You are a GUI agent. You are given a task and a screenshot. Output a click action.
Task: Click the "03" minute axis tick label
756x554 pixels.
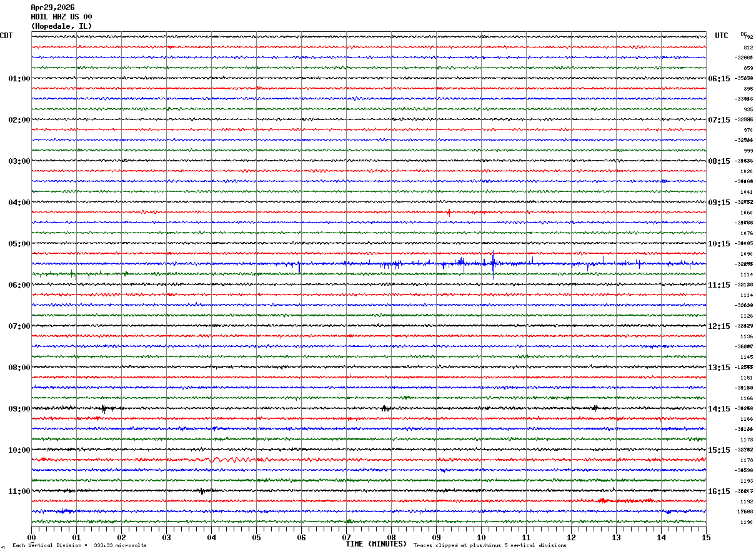[x=166, y=537]
